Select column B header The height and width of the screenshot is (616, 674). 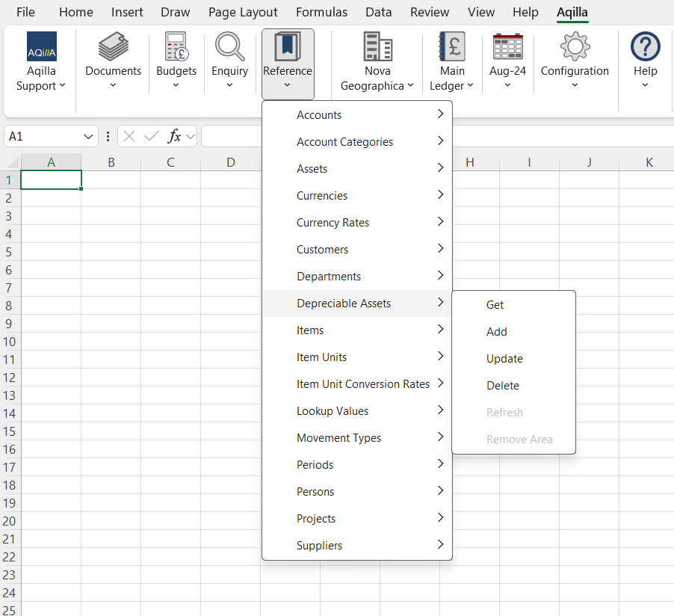point(111,162)
